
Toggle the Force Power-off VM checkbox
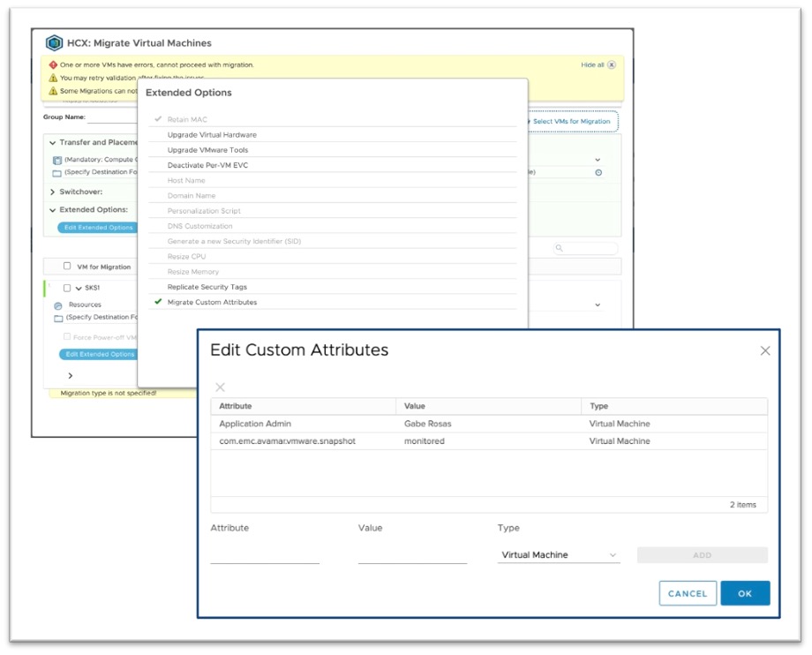67,336
